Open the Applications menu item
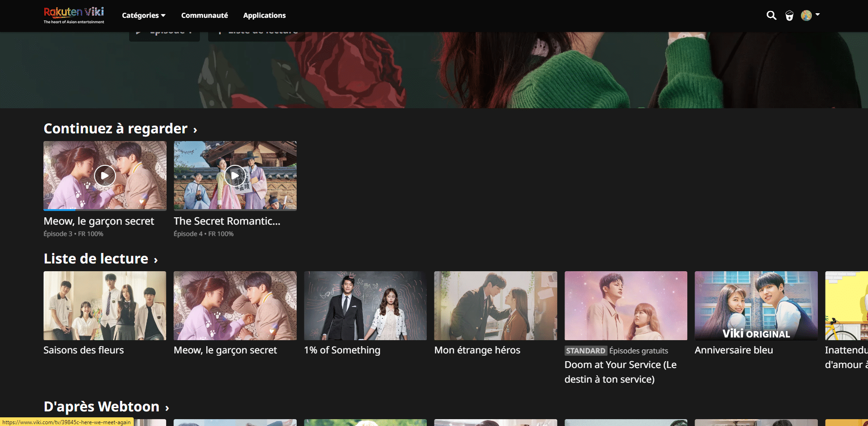The height and width of the screenshot is (426, 868). click(x=264, y=16)
